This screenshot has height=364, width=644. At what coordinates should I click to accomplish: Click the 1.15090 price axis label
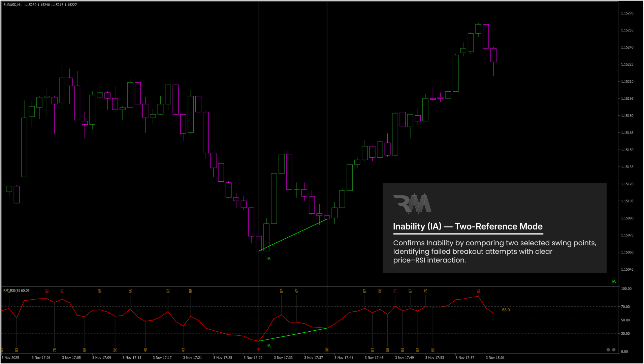click(627, 218)
